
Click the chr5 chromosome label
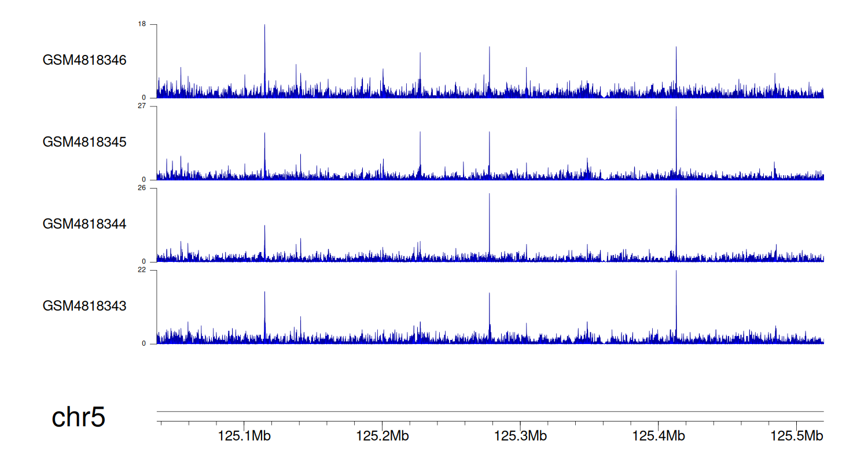pos(78,417)
